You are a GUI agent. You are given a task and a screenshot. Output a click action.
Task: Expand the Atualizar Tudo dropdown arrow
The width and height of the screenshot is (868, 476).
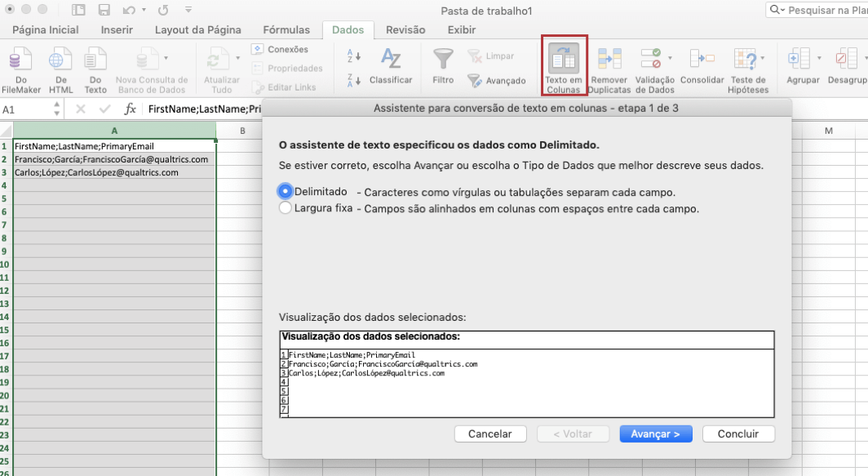[x=238, y=58]
